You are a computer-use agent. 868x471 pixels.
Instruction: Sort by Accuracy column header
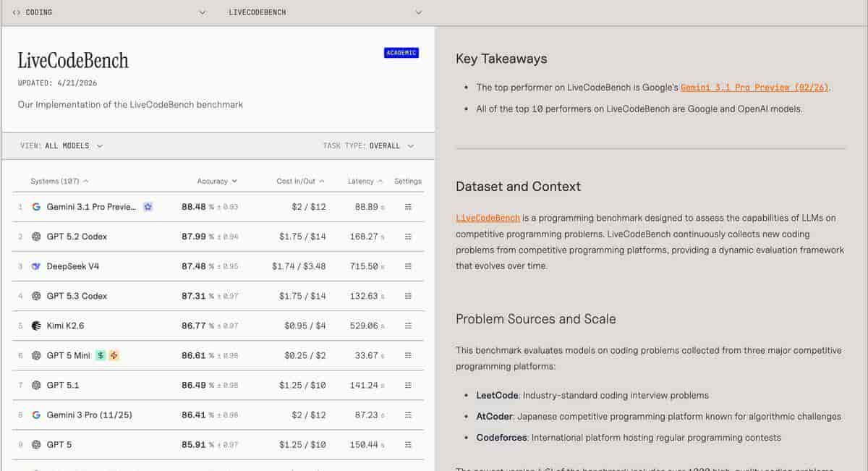(x=217, y=181)
